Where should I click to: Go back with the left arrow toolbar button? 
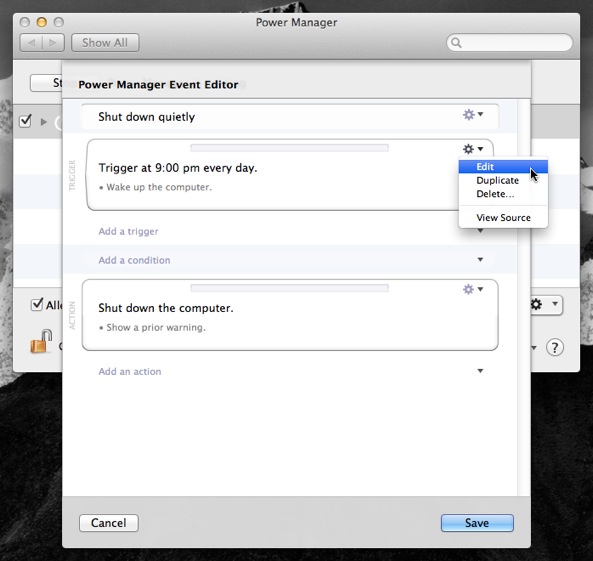coord(31,43)
